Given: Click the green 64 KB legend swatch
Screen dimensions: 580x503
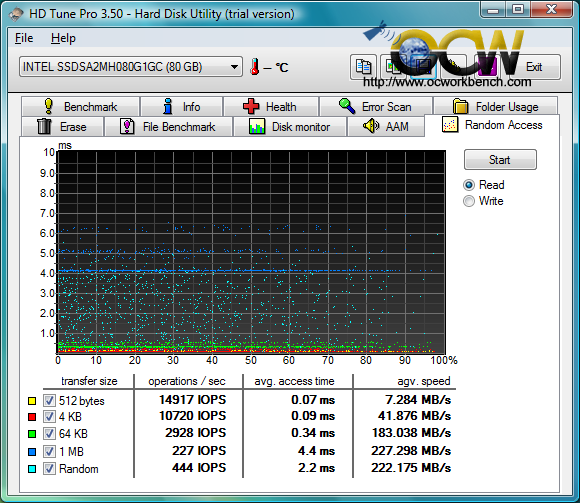Looking at the screenshot, I should point(32,434).
